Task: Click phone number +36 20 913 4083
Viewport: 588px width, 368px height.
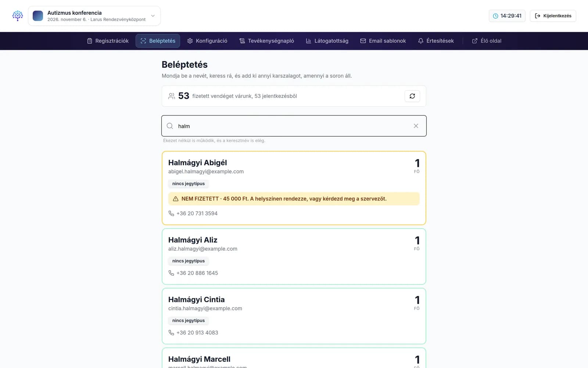Action: 197,333
